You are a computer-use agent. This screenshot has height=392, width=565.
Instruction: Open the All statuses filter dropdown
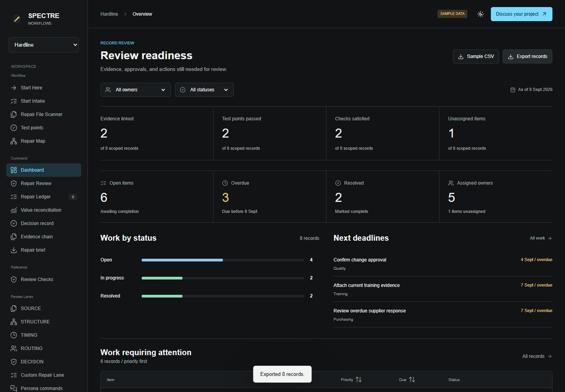coord(204,90)
